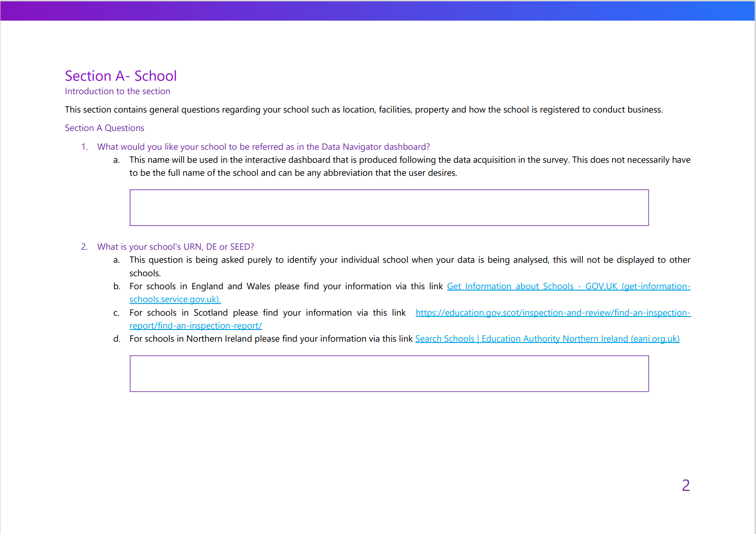Open the "Get Information about Schools - GOV.UK" link
The height and width of the screenshot is (534, 756).
pos(567,286)
